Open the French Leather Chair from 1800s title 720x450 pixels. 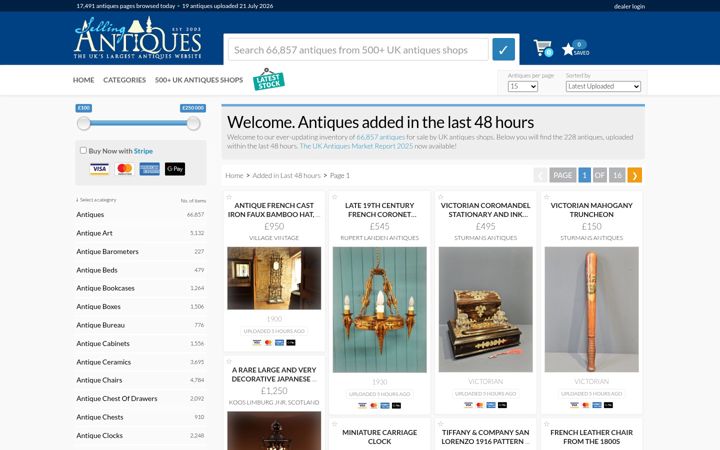[x=591, y=437]
